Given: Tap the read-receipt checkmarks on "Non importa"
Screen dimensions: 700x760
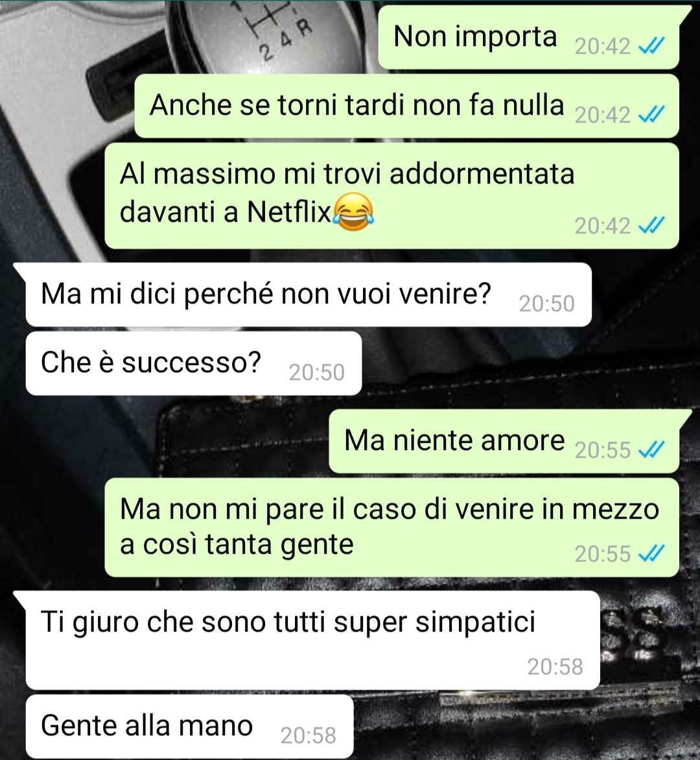Looking at the screenshot, I should [x=651, y=47].
